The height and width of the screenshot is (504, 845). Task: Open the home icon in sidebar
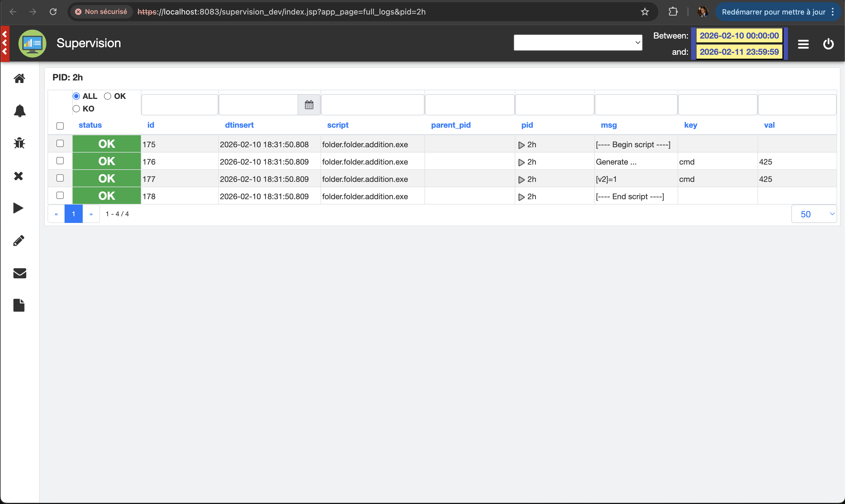click(19, 79)
